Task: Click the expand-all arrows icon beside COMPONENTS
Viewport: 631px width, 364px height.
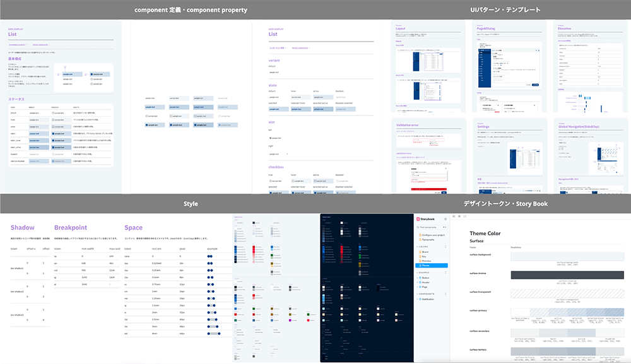Action: [445, 294]
